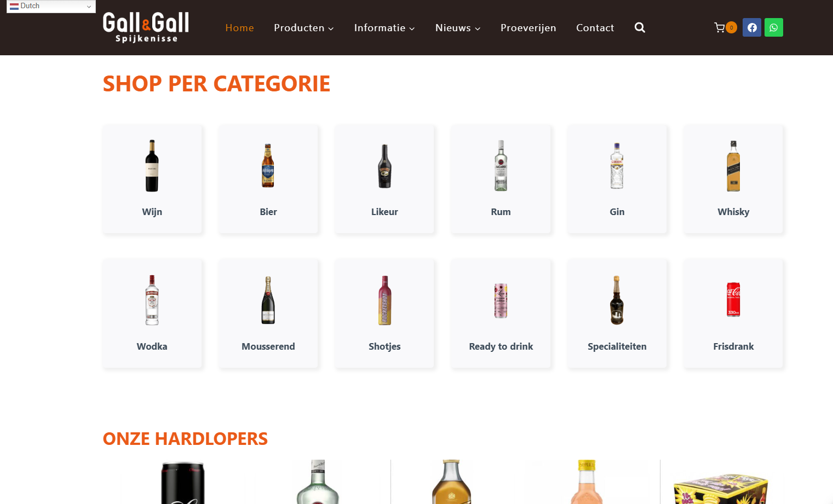Open the Dutch language selector dropdown
The image size is (833, 504).
51,6
